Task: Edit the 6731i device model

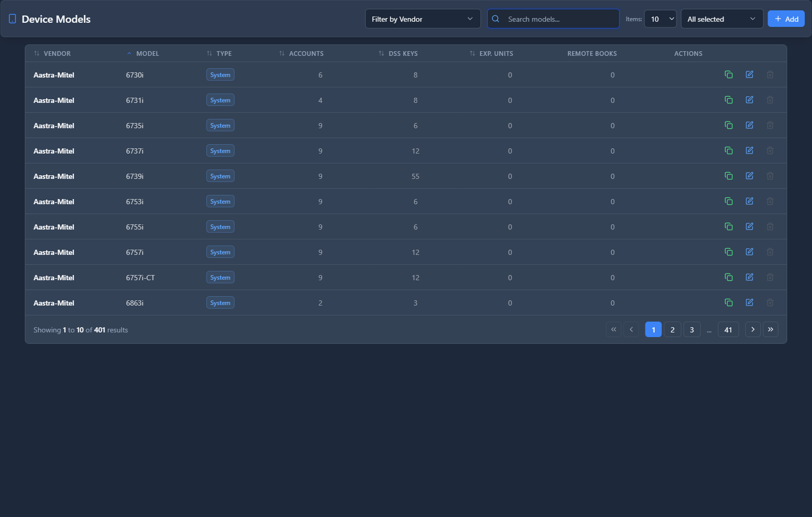Action: [749, 100]
